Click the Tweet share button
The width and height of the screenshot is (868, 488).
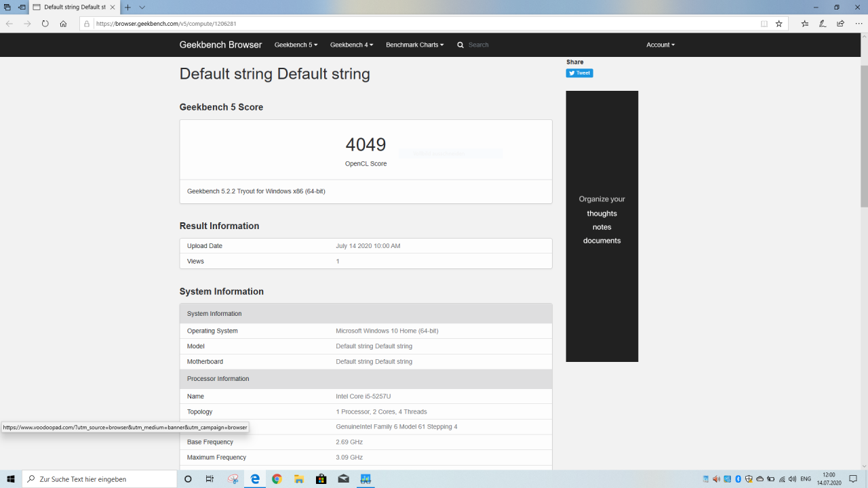580,73
